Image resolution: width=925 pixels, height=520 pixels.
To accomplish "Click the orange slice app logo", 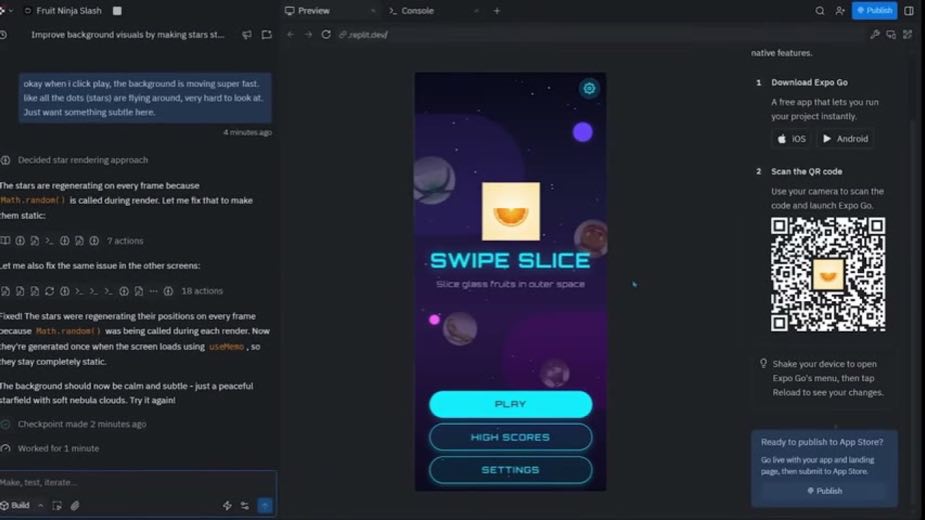I will 511,211.
